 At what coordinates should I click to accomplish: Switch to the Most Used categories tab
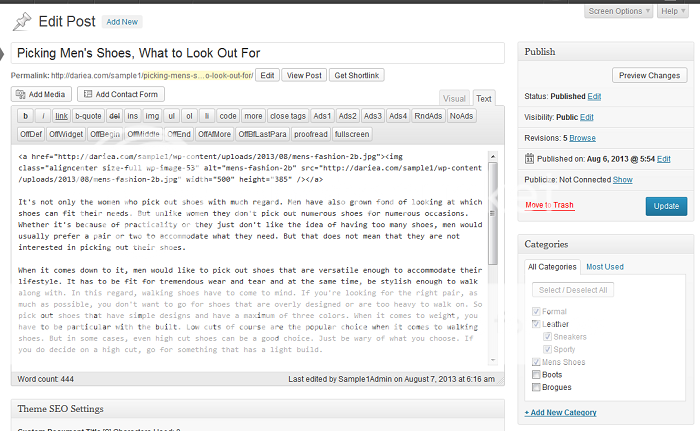point(605,267)
